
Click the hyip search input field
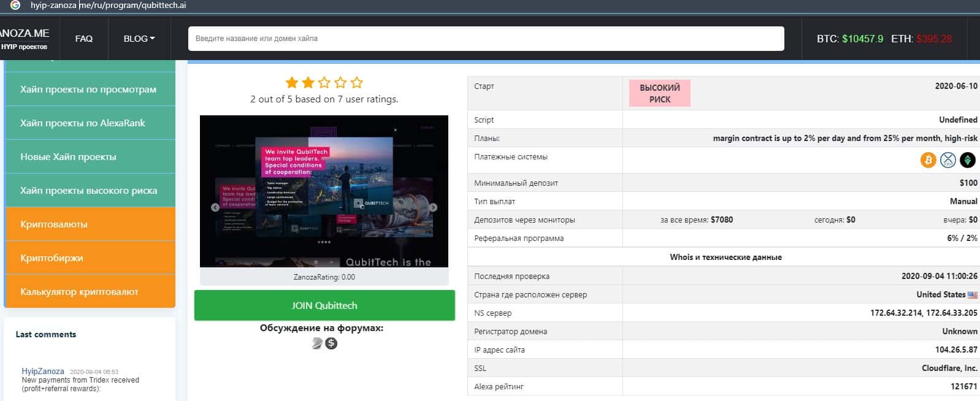(486, 38)
